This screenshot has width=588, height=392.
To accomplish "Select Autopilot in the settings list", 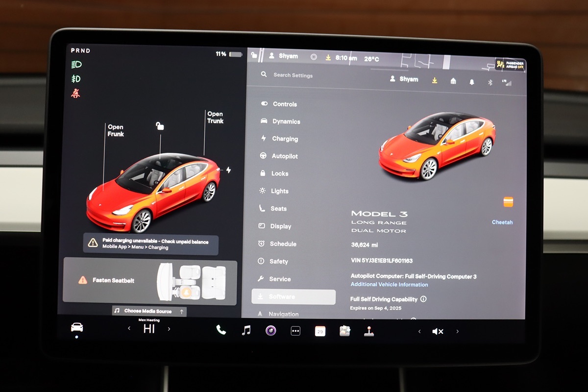I will (x=285, y=156).
